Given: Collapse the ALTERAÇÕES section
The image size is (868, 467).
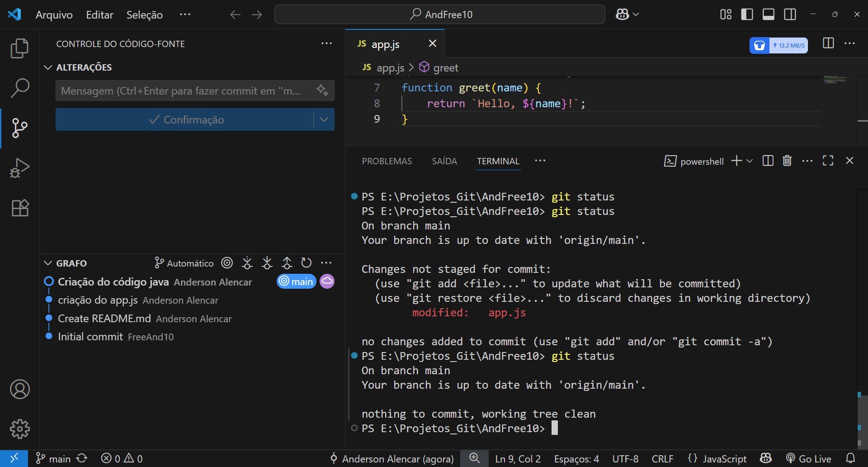Looking at the screenshot, I should [48, 67].
